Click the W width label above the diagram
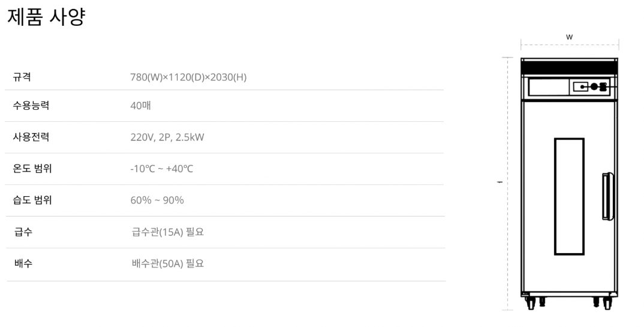This screenshot has height=327, width=644. click(569, 37)
